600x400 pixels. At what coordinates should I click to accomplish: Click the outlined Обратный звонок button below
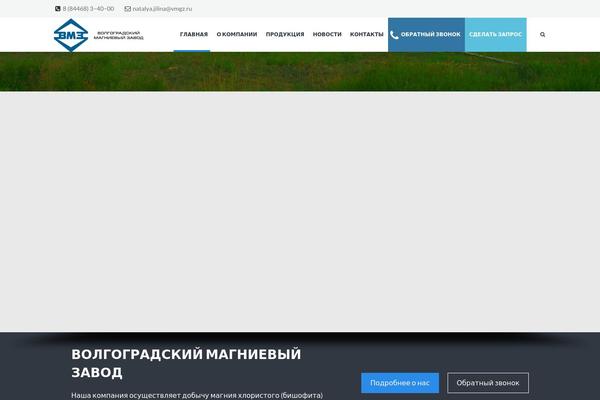click(488, 383)
